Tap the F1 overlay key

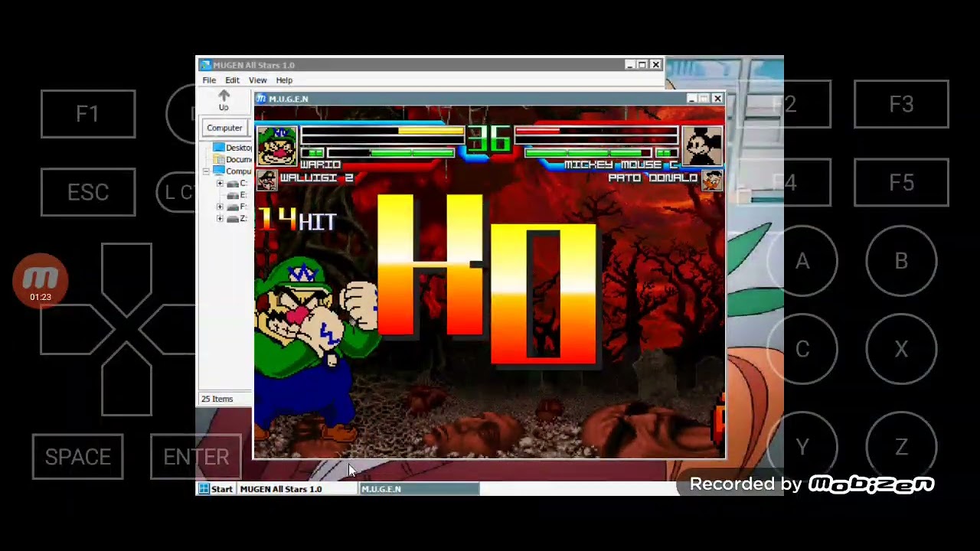coord(88,114)
